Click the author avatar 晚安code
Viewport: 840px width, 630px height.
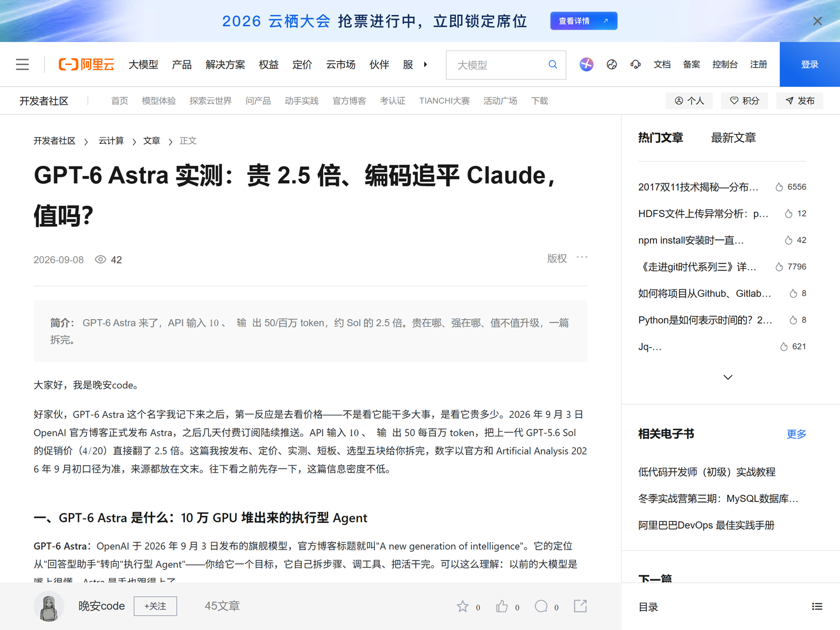49,606
